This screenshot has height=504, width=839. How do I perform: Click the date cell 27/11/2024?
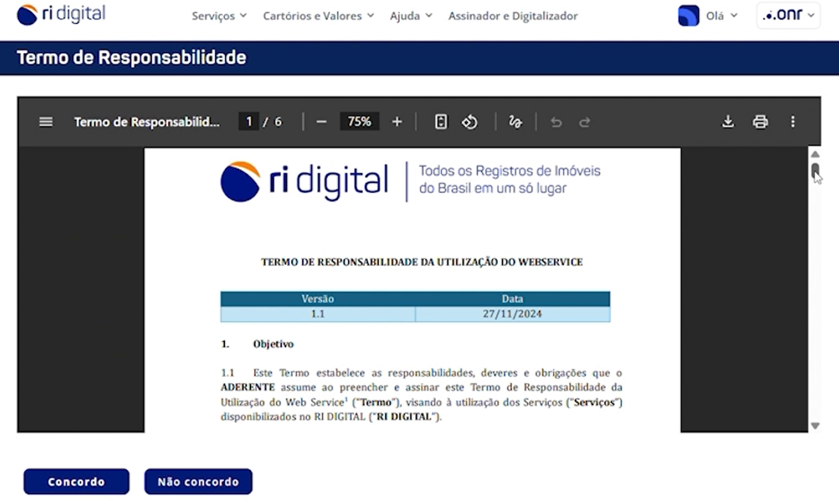pos(512,314)
